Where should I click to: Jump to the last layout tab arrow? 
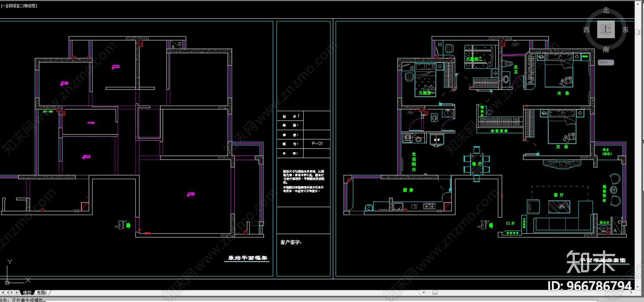point(17,293)
